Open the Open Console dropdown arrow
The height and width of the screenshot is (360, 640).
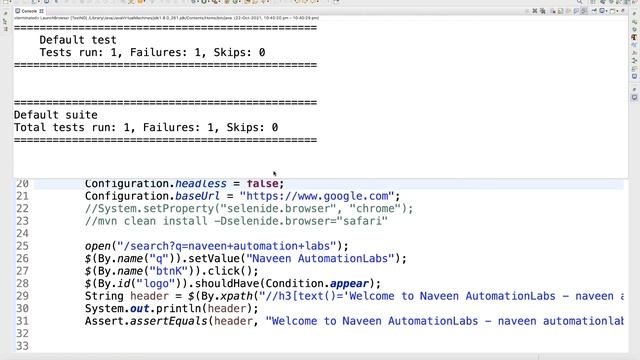(x=618, y=11)
